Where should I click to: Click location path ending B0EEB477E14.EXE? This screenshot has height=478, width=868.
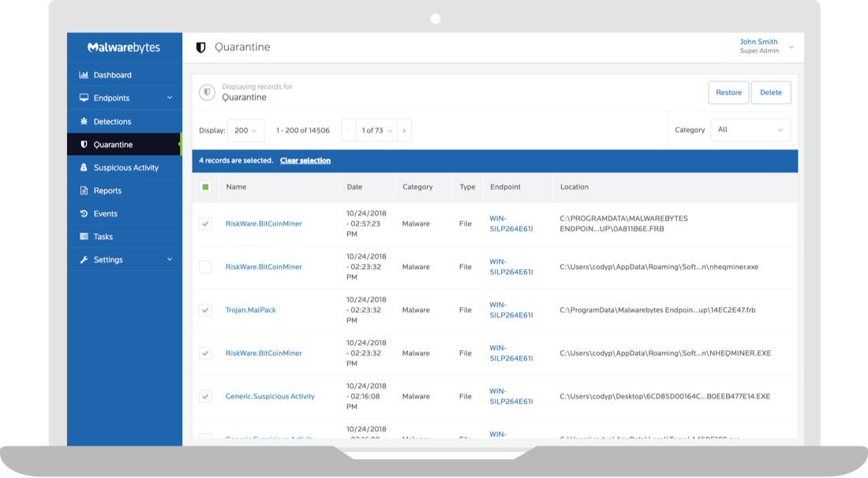(665, 397)
